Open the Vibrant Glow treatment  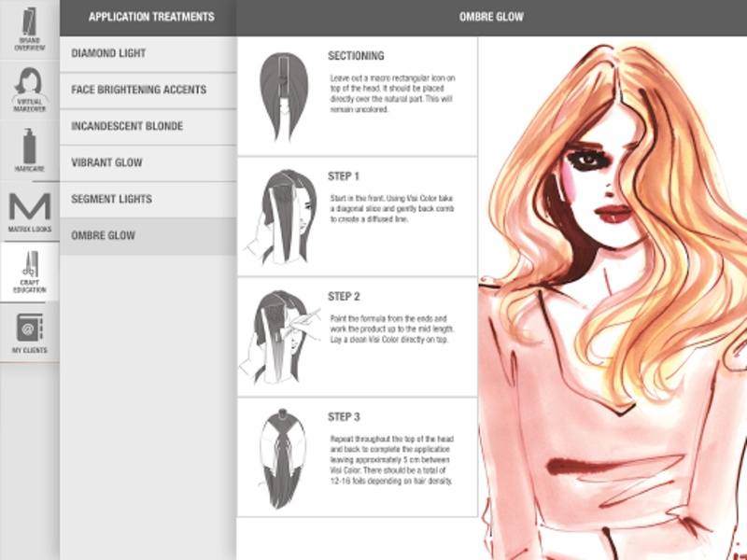[x=148, y=162]
